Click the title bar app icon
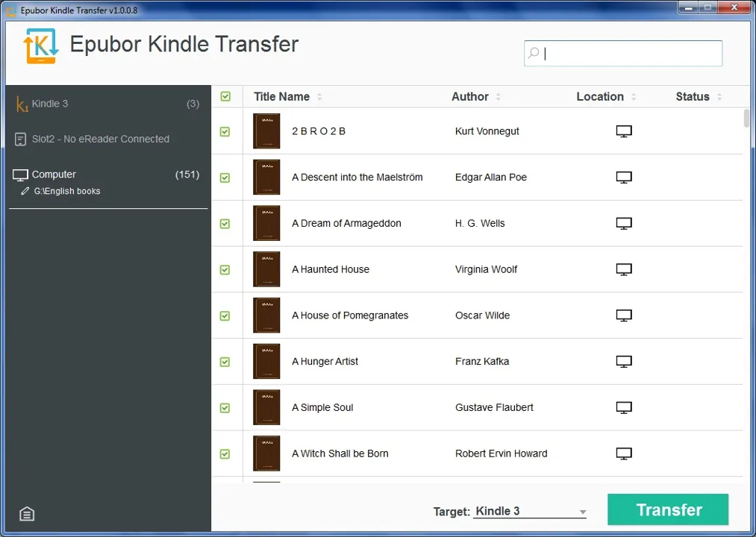The image size is (756, 537). point(10,10)
